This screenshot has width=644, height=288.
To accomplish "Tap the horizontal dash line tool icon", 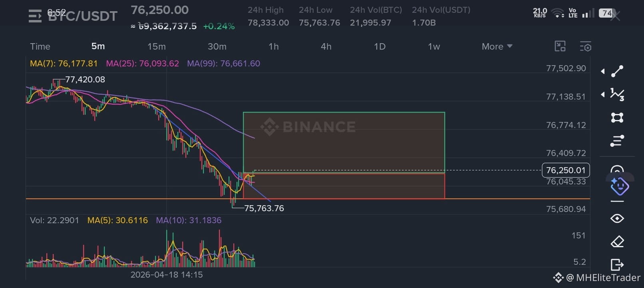I will (617, 202).
